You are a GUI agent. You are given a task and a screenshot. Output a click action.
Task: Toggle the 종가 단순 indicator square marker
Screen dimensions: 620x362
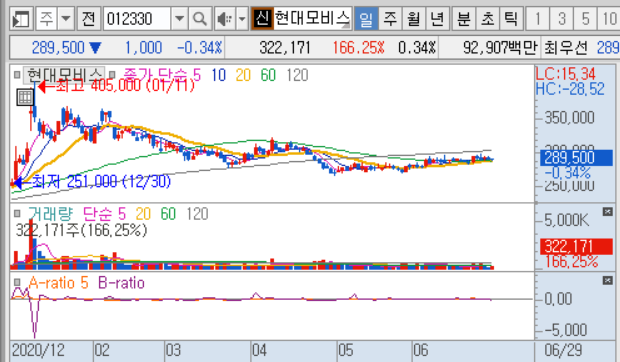[x=112, y=74]
